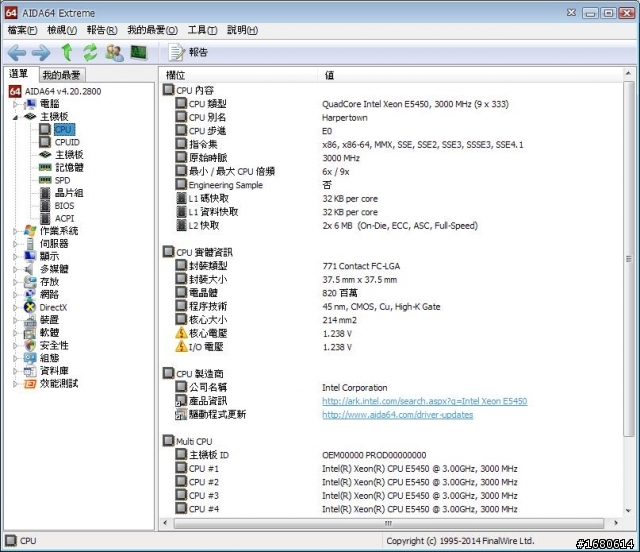The height and width of the screenshot is (552, 640).
Task: Click the speaker icon beside 多媒體
Action: [x=29, y=269]
